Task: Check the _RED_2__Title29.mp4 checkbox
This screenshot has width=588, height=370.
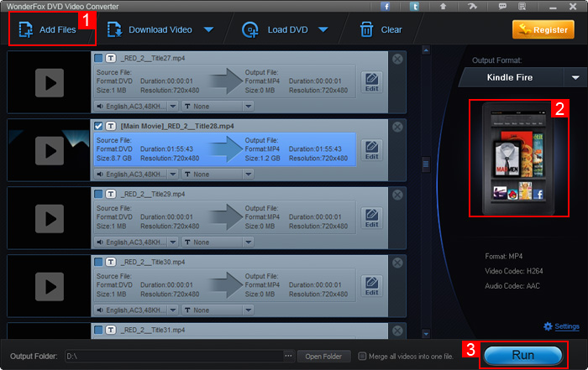Action: point(98,194)
